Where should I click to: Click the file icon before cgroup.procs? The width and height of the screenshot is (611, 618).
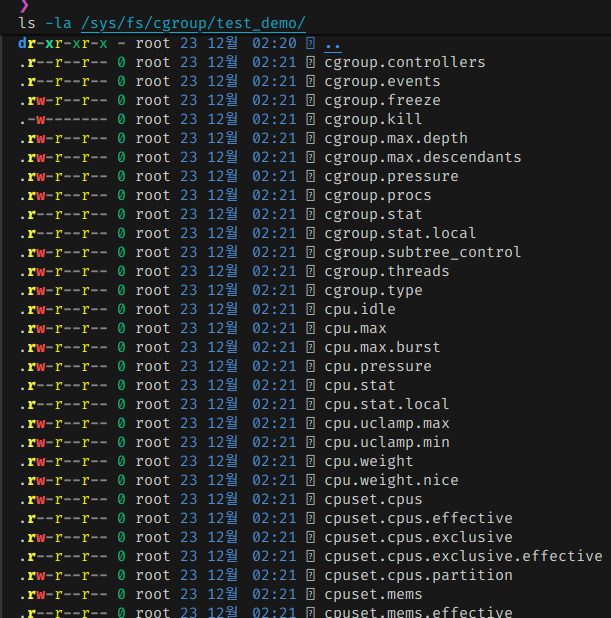[x=310, y=196]
